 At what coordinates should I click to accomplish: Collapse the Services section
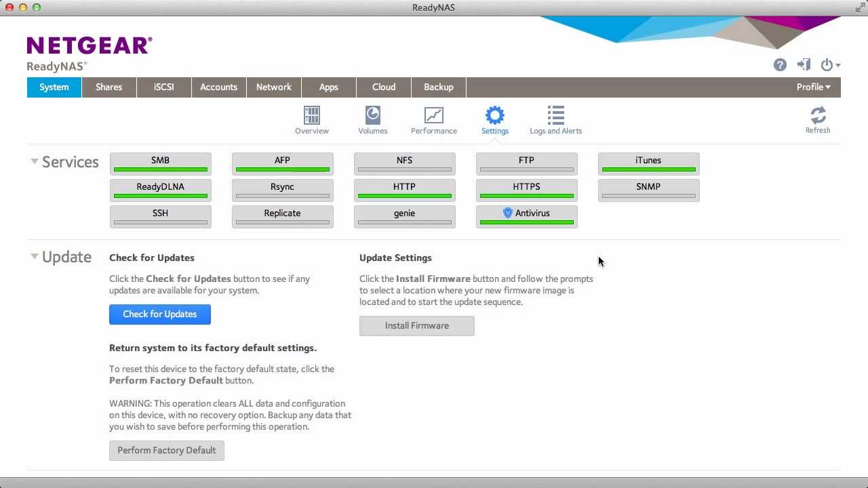34,161
